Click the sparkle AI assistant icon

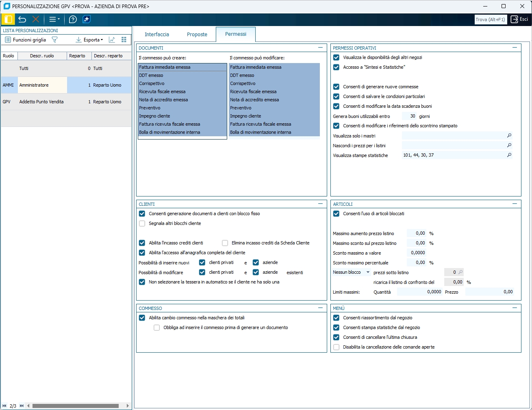coord(86,19)
